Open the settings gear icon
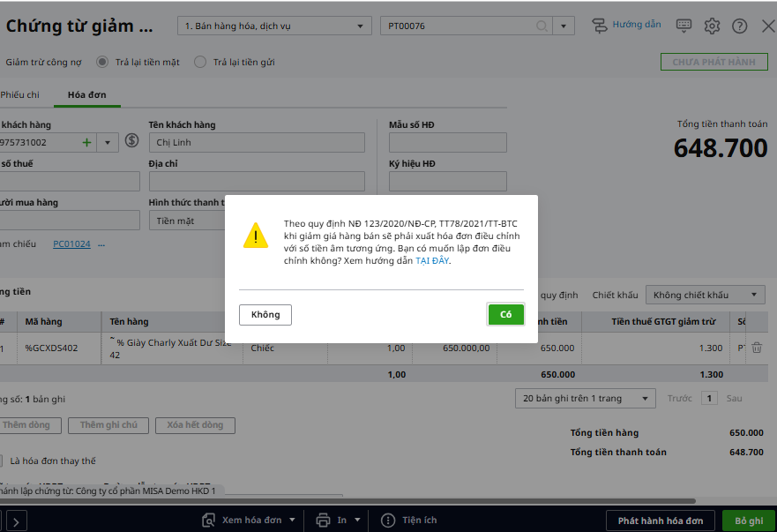Image resolution: width=777 pixels, height=532 pixels. coord(712,26)
